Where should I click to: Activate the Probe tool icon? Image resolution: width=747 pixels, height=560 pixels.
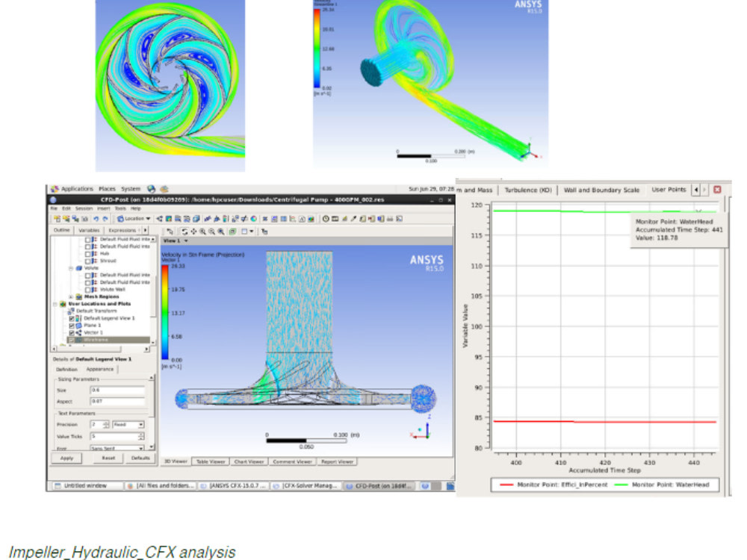pos(353,219)
